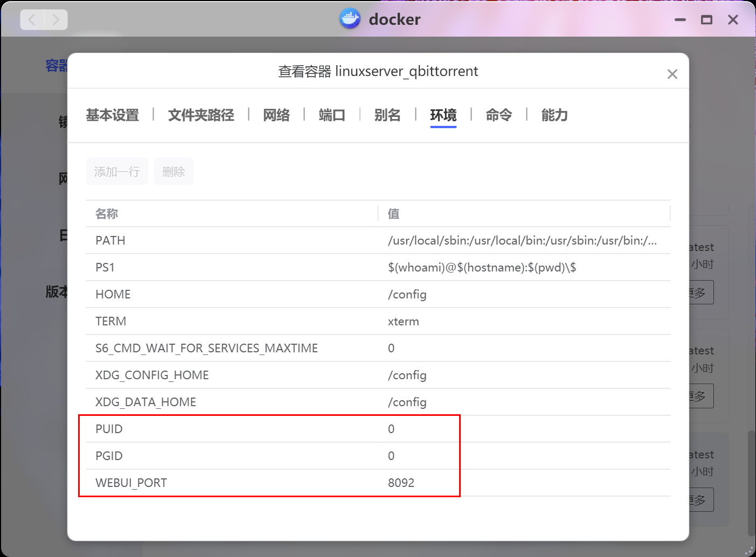Switch to the 网络 tab
This screenshot has height=557, width=756.
pyautogui.click(x=276, y=115)
